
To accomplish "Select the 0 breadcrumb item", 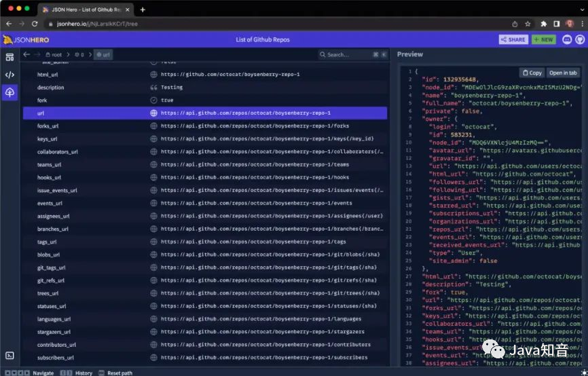I will click(79, 54).
